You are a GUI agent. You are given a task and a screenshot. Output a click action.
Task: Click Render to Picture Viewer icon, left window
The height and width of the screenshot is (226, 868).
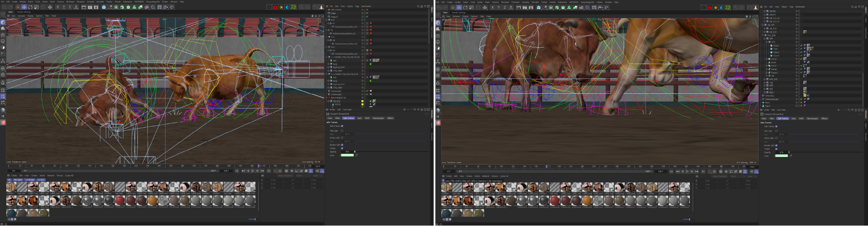[x=90, y=7]
